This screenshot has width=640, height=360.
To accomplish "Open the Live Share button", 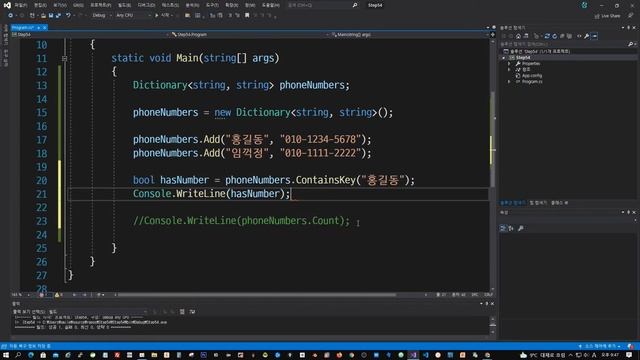I will pos(607,16).
